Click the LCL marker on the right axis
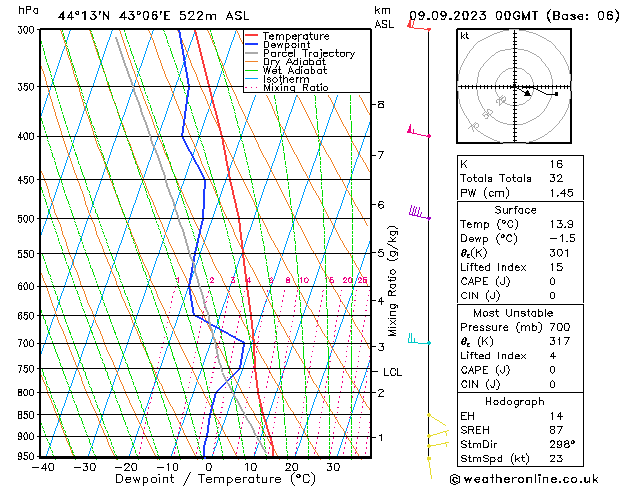This screenshot has width=629, height=486. coord(393,372)
